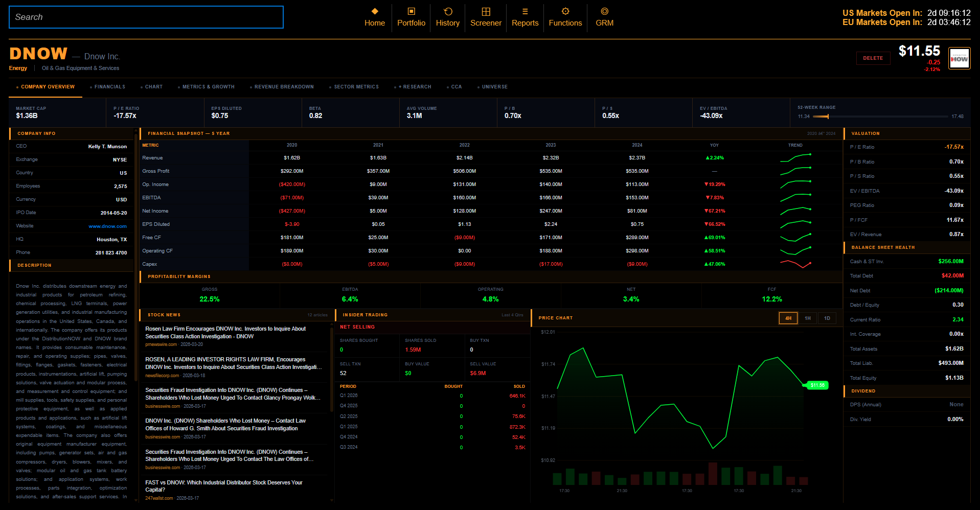This screenshot has width=980, height=510.
Task: Click the DELETE button
Action: pyautogui.click(x=873, y=58)
